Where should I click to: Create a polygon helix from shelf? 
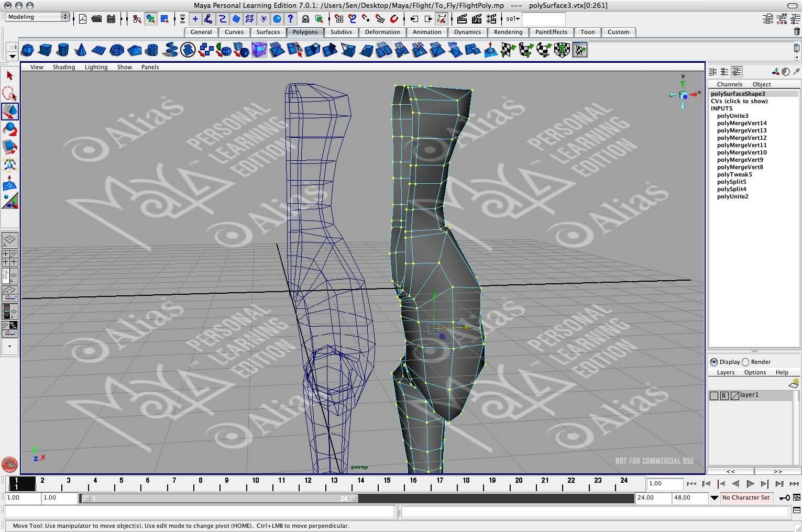pos(170,50)
